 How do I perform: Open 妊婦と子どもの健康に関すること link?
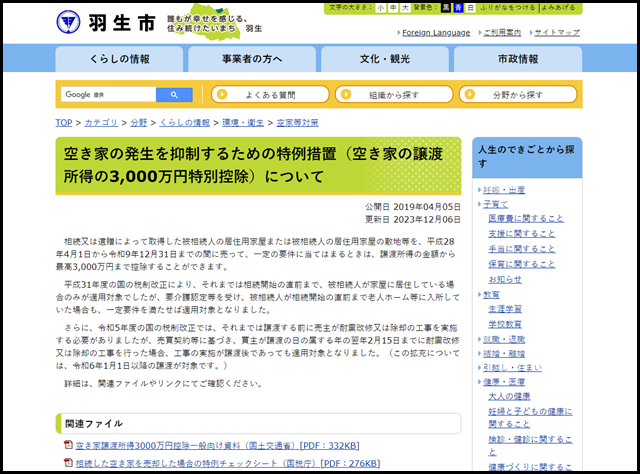point(530,418)
